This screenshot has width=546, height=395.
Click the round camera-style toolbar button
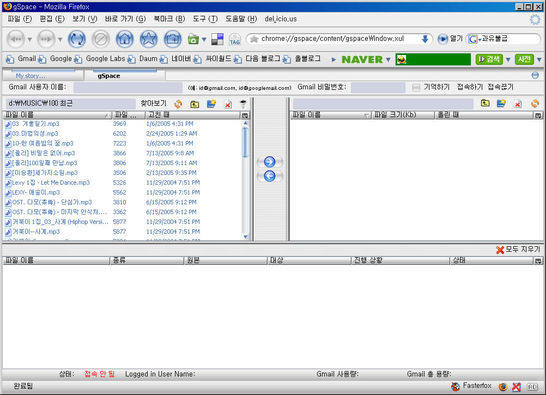(173, 39)
